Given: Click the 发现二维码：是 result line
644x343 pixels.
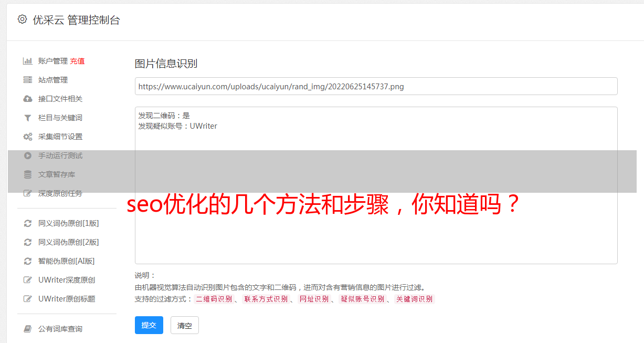Looking at the screenshot, I should coord(164,115).
